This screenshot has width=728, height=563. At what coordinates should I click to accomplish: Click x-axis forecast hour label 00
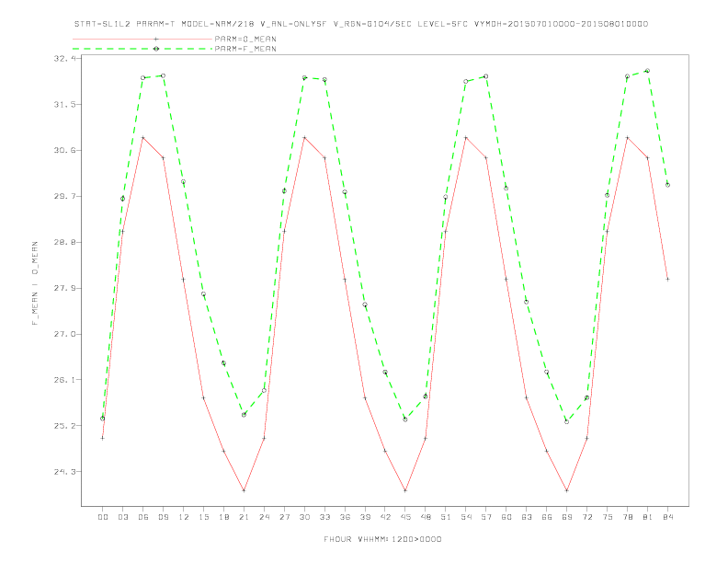(103, 517)
